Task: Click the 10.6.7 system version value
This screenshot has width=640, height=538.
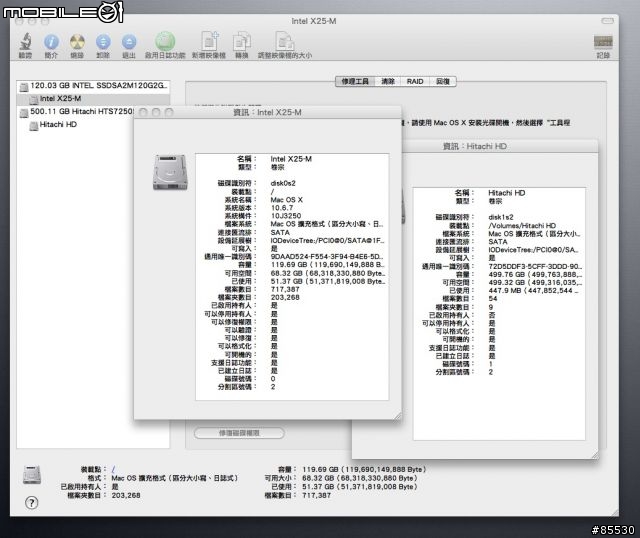Action: tap(282, 208)
